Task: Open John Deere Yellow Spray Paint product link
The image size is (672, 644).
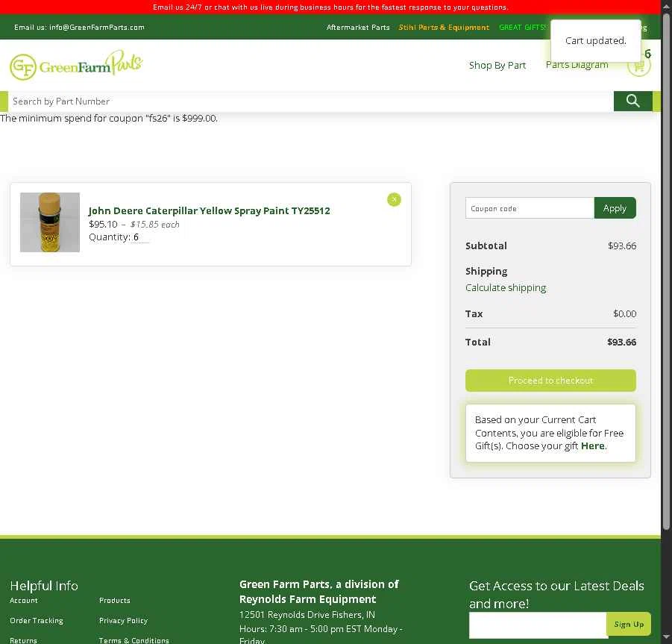Action: point(209,210)
